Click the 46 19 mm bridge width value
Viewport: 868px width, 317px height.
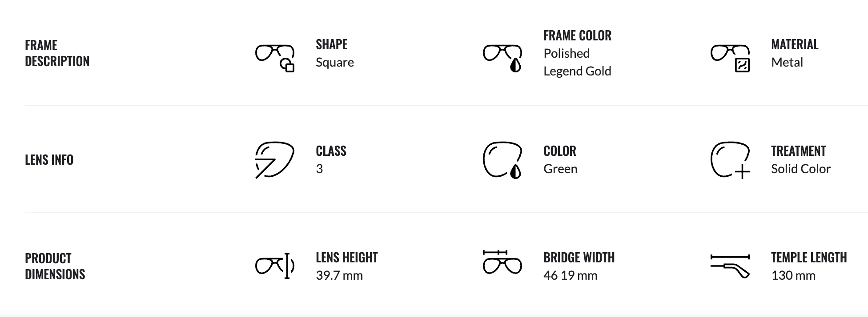[570, 276]
